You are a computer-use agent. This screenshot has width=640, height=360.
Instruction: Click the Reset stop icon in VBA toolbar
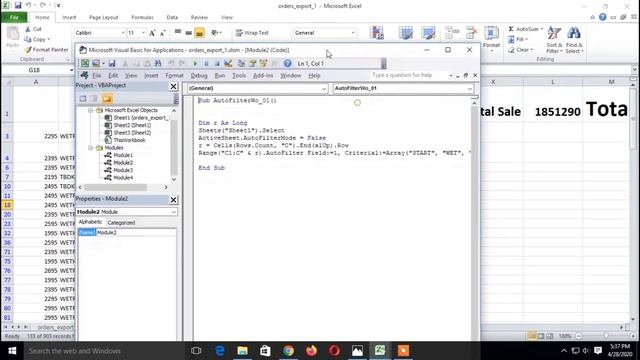(x=217, y=63)
